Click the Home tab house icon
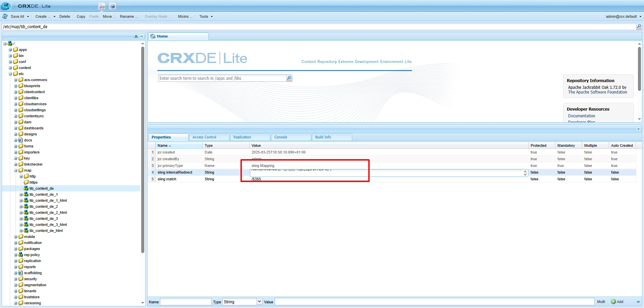The width and height of the screenshot is (644, 308). pyautogui.click(x=153, y=36)
